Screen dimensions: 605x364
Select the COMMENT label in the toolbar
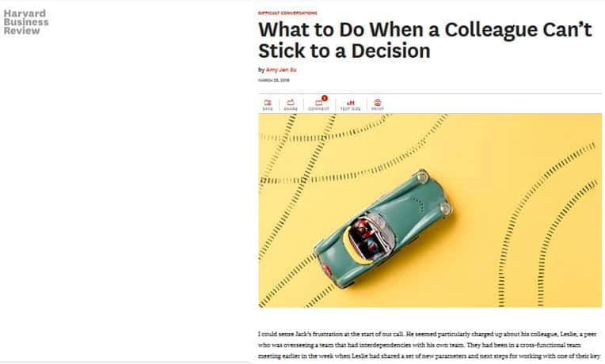[x=318, y=109]
